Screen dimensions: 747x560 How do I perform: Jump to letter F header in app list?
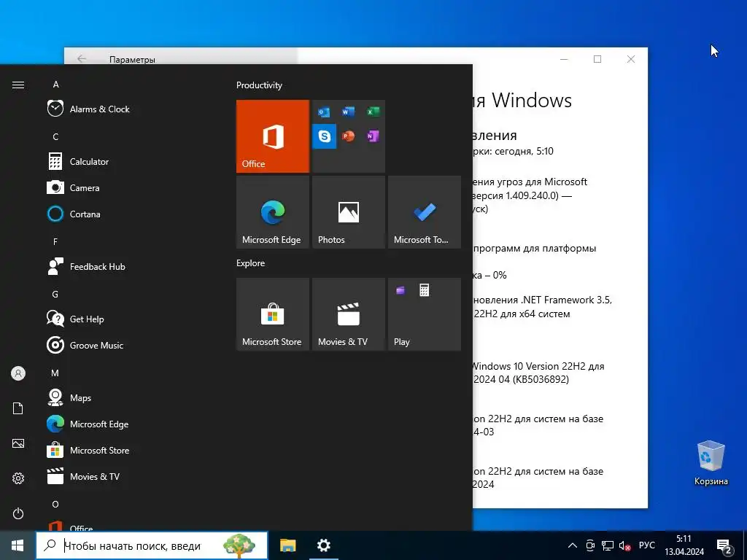[x=55, y=241]
